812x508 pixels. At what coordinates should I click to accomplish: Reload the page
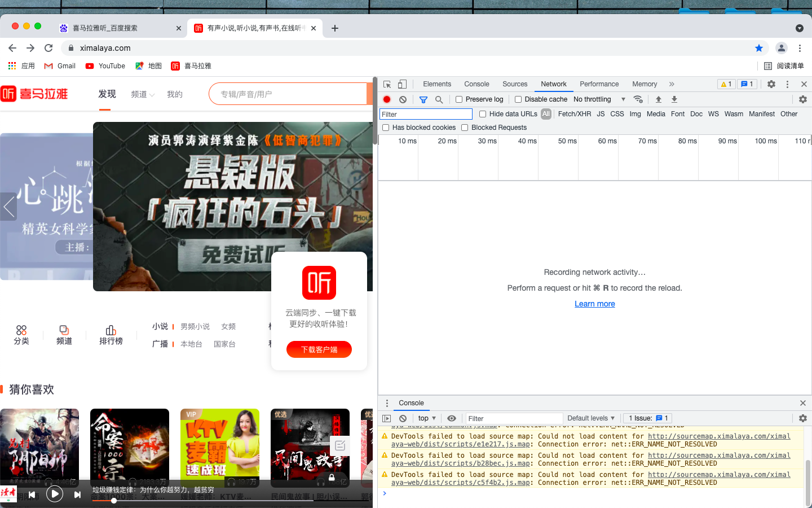48,48
